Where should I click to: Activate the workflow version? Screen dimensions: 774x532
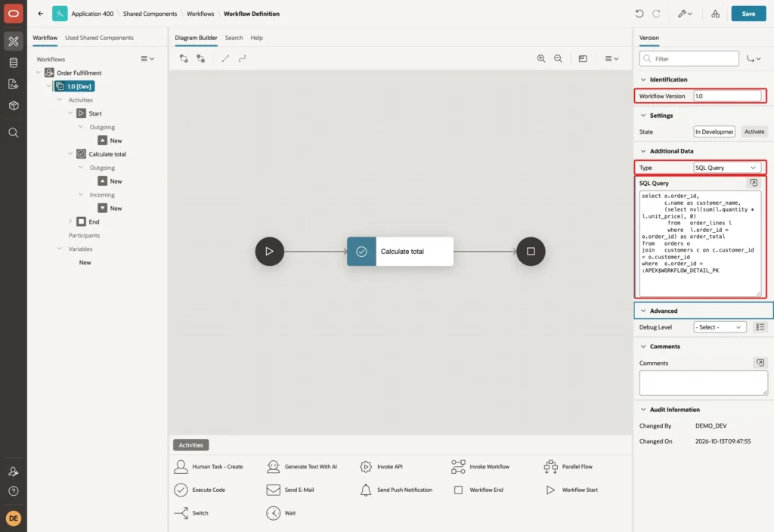[754, 131]
